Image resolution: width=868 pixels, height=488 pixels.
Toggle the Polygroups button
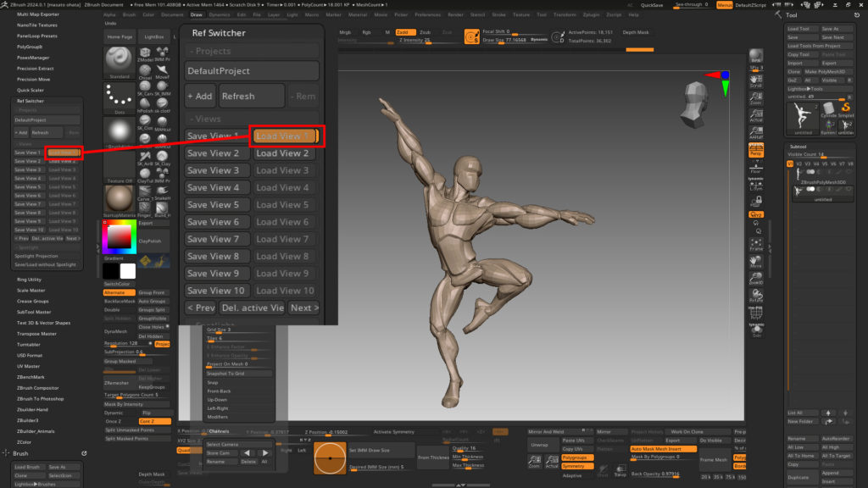[x=576, y=457]
